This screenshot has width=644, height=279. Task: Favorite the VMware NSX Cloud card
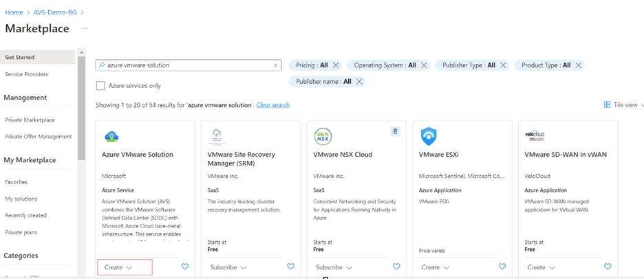pos(396,267)
